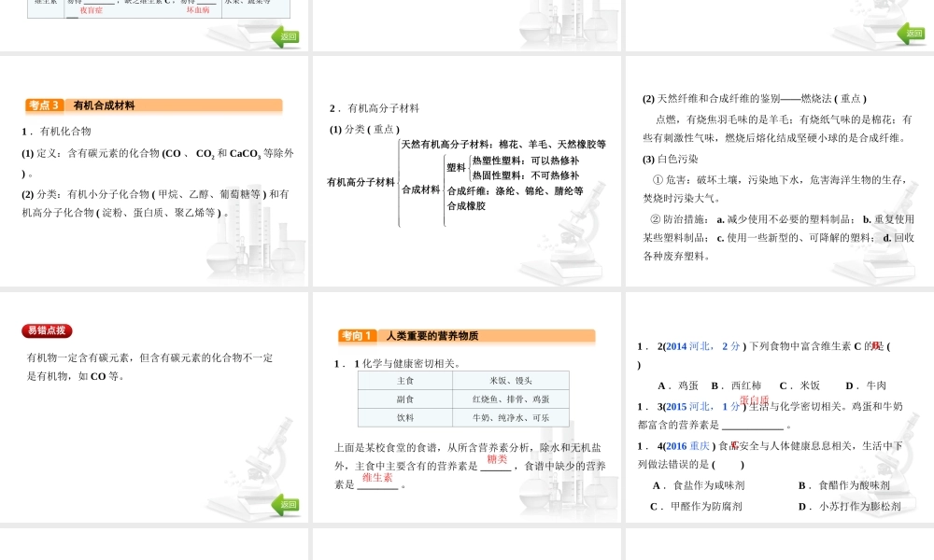Pick option C 甲醛作为防腐剂
Image resolution: width=934 pixels, height=560 pixels.
point(696,506)
